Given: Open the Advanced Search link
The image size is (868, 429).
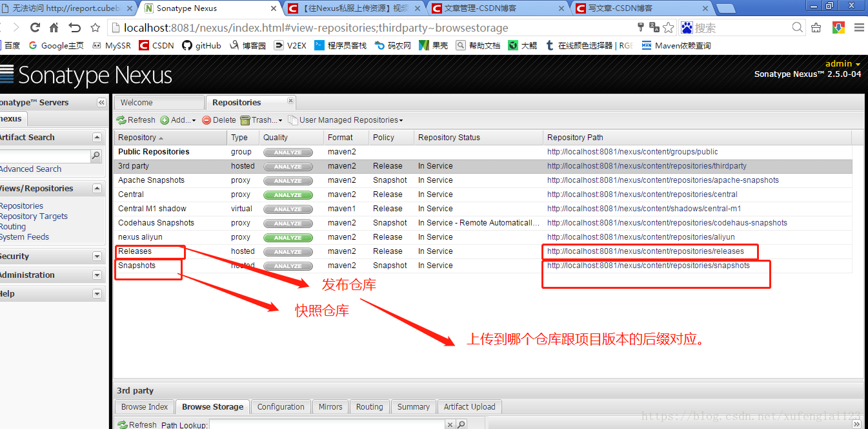Looking at the screenshot, I should [x=30, y=169].
